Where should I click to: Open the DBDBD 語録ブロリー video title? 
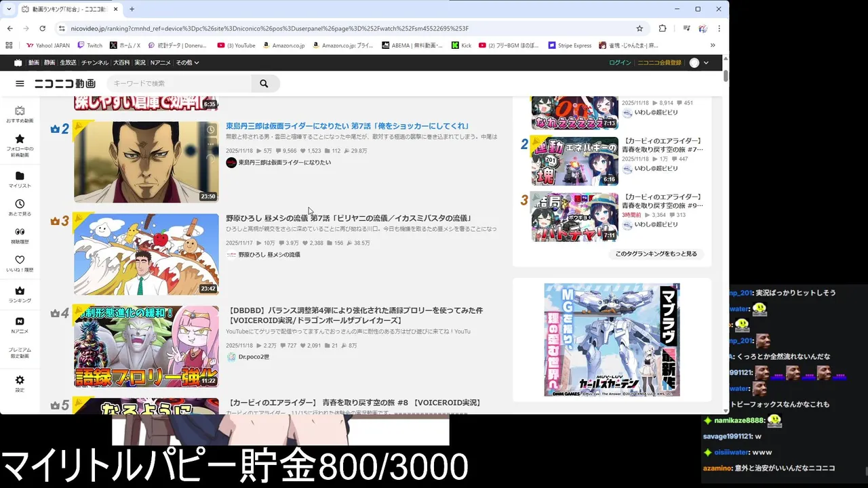coord(355,315)
